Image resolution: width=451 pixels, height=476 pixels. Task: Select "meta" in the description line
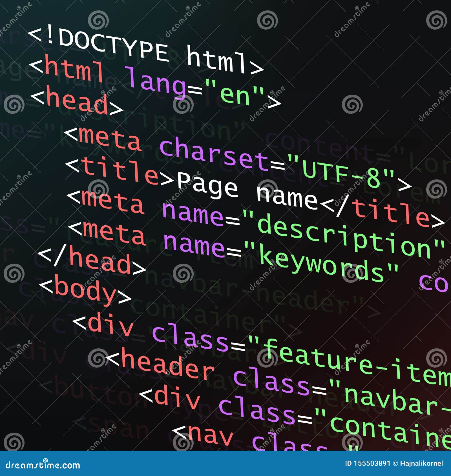point(112,201)
